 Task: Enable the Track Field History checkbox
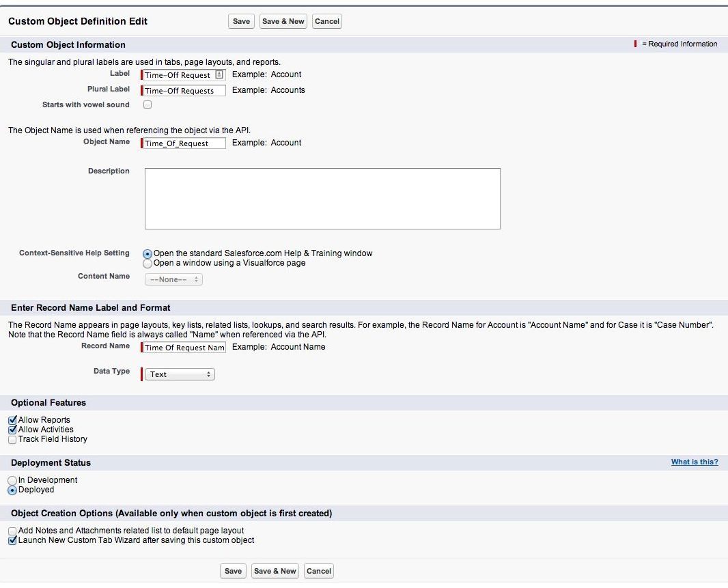coord(12,439)
